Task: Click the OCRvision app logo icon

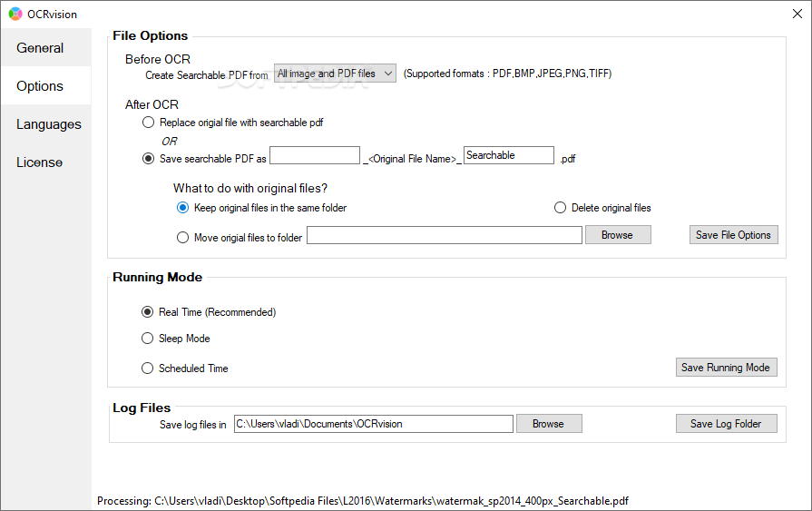Action: [x=15, y=14]
